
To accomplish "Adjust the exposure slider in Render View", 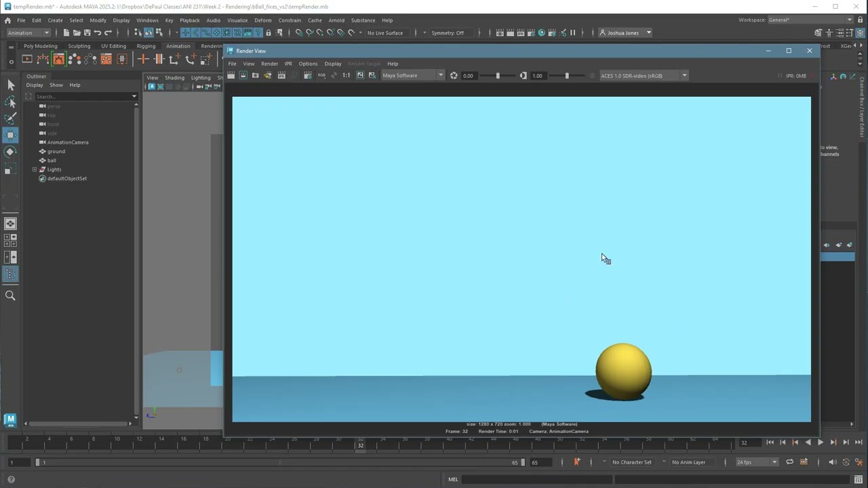I will pyautogui.click(x=498, y=75).
